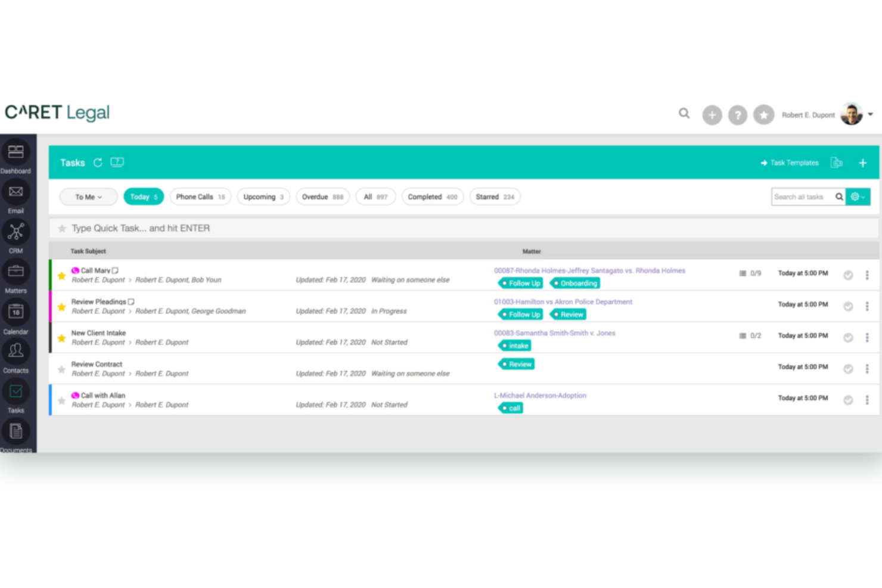Select the Matters sidebar icon
This screenshot has width=882, height=588.
pos(15,273)
